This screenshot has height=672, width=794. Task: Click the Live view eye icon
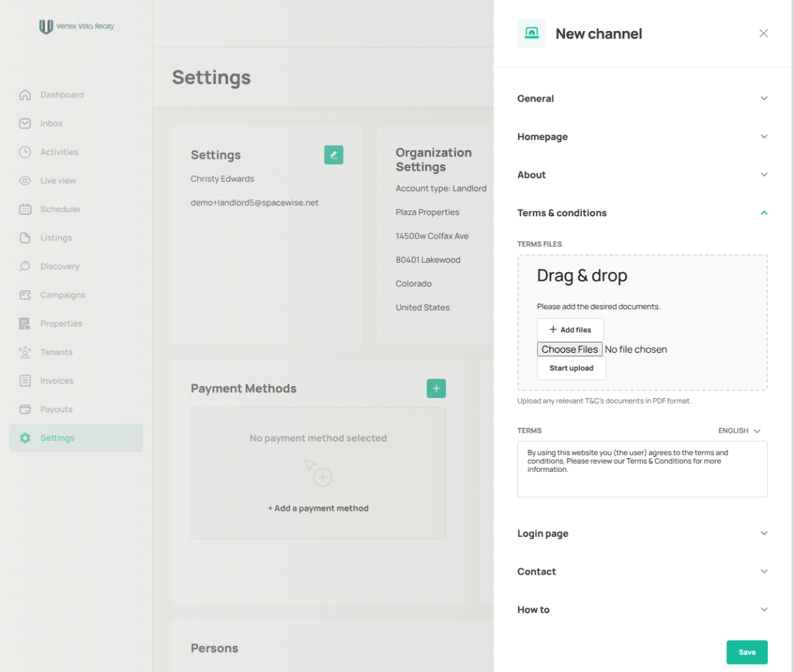tap(25, 180)
